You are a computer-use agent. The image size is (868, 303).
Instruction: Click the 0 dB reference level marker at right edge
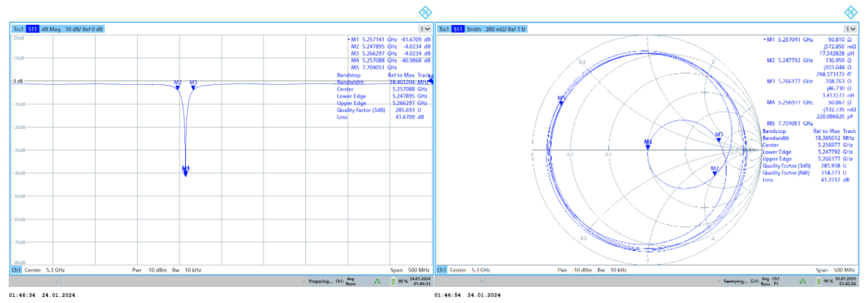(x=430, y=81)
